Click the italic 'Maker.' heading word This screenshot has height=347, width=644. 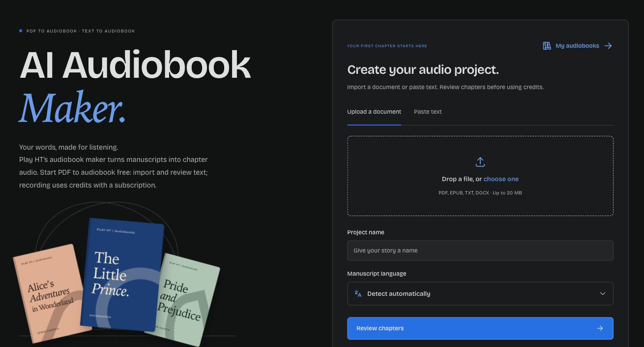coord(73,107)
